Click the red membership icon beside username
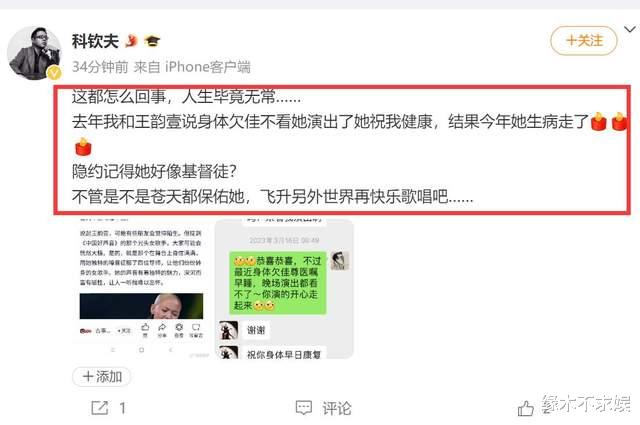 point(131,41)
